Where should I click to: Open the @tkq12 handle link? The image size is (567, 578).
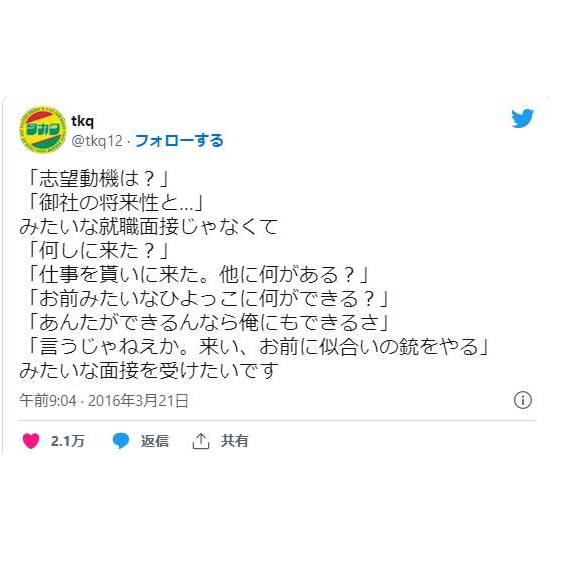[97, 140]
